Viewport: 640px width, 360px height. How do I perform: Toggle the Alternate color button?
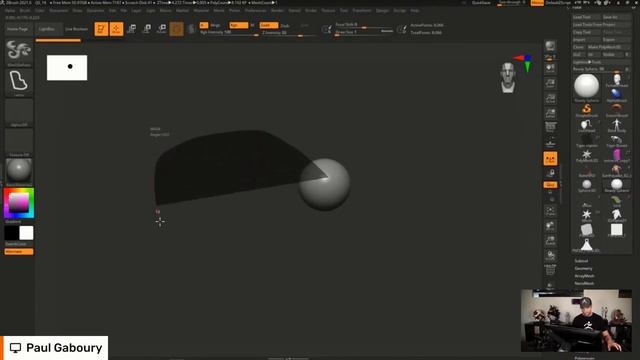(19, 251)
